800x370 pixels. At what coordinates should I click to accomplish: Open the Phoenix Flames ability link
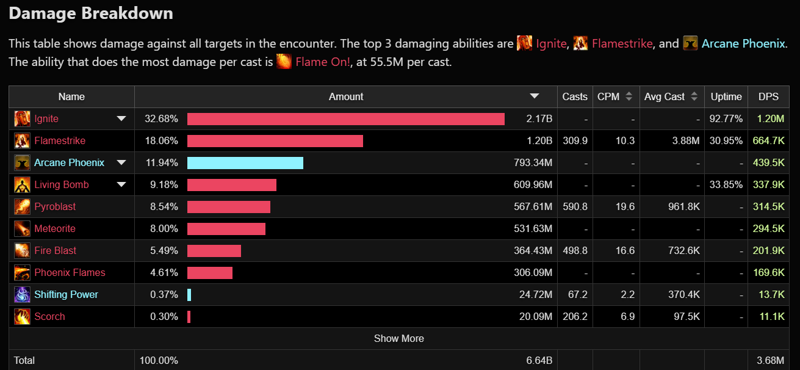tap(70, 273)
